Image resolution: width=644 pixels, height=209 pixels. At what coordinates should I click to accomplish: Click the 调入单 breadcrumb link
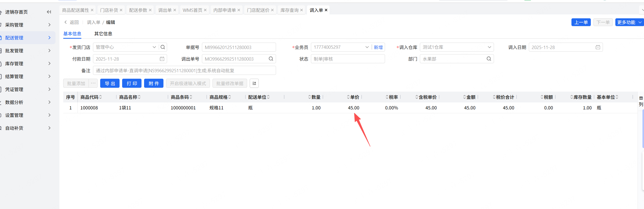pos(93,22)
